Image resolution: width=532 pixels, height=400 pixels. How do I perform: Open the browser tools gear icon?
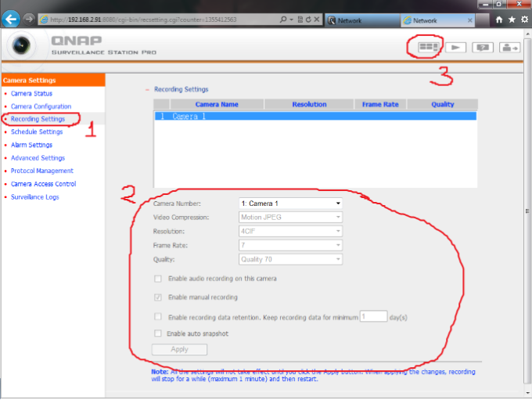[x=523, y=20]
